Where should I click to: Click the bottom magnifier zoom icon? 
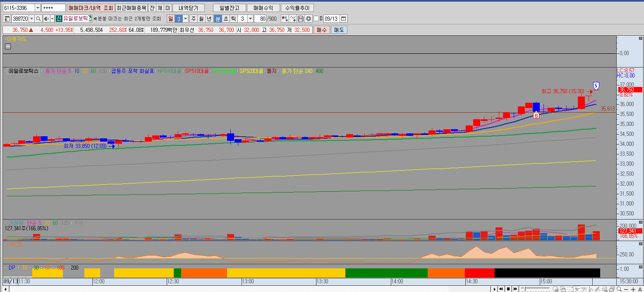pyautogui.click(x=618, y=289)
